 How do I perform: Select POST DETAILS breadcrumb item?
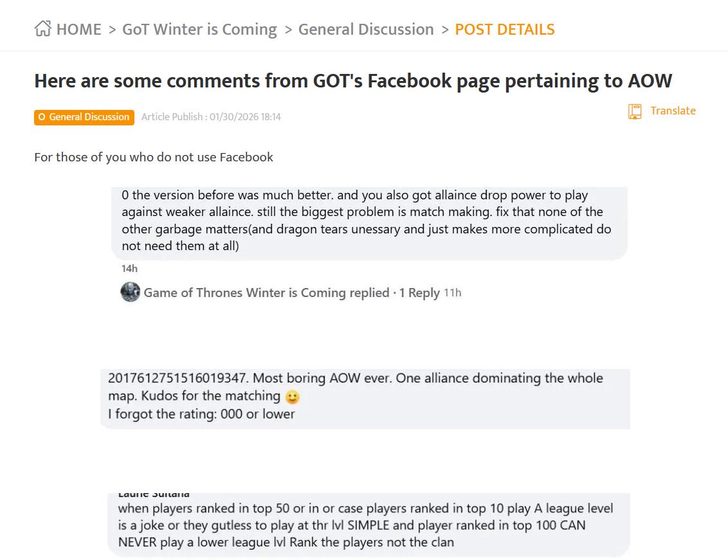504,30
